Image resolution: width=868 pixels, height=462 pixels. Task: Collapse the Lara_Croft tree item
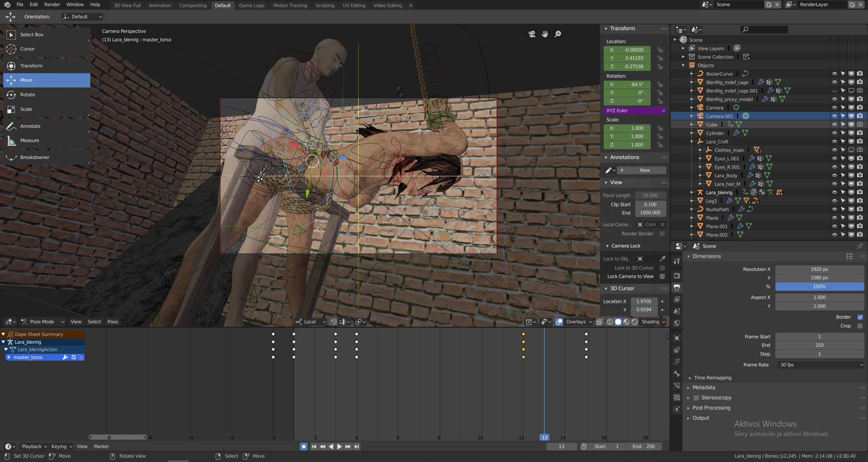point(692,142)
